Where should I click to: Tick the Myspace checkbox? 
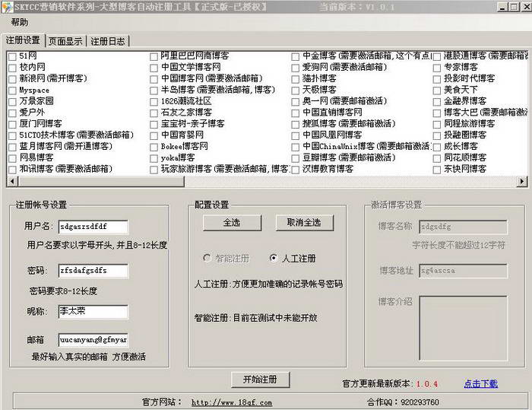12,91
